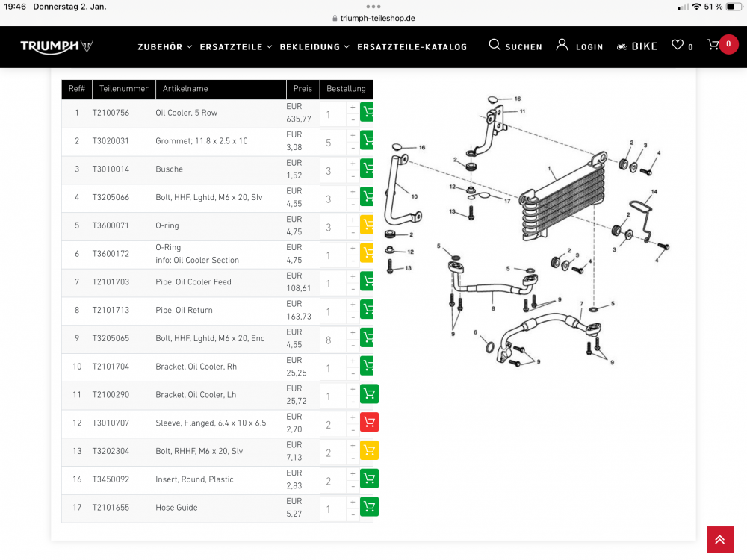Viewport: 747px width, 560px height.
Task: Add Bolt T3202304 to cart
Action: (369, 450)
